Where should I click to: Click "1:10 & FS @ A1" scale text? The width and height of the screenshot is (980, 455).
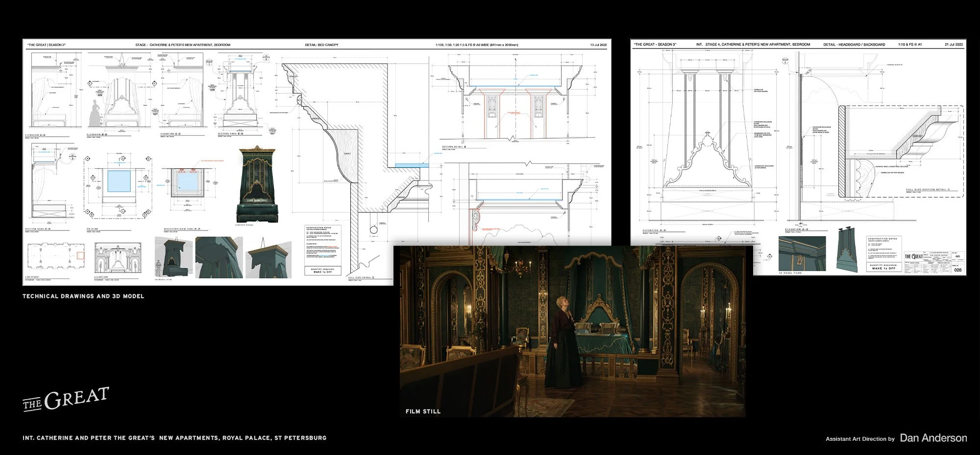[909, 44]
